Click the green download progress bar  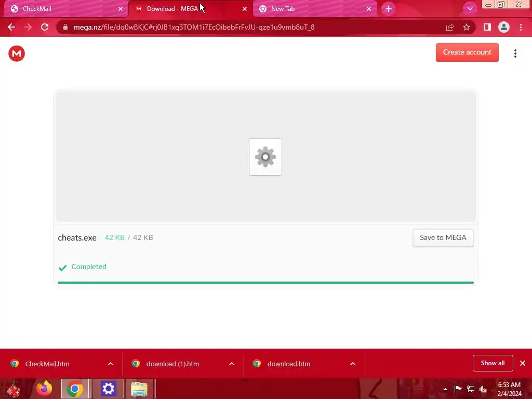point(265,282)
